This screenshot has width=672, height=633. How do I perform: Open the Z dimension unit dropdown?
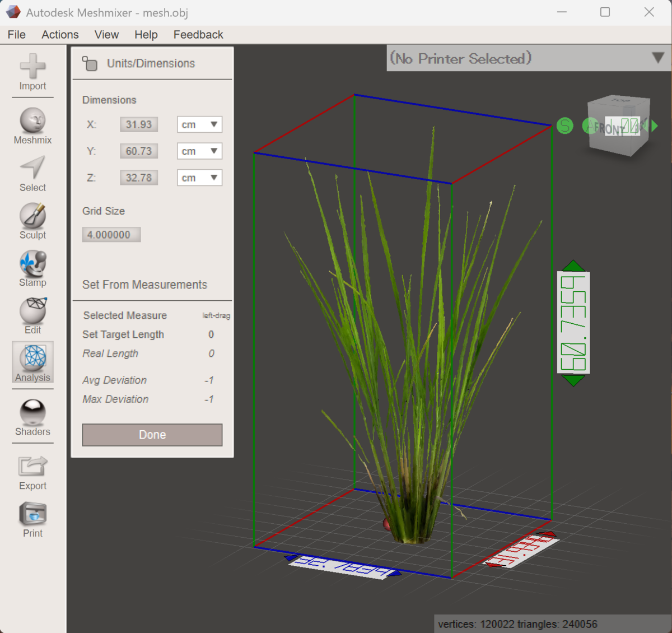tap(199, 178)
